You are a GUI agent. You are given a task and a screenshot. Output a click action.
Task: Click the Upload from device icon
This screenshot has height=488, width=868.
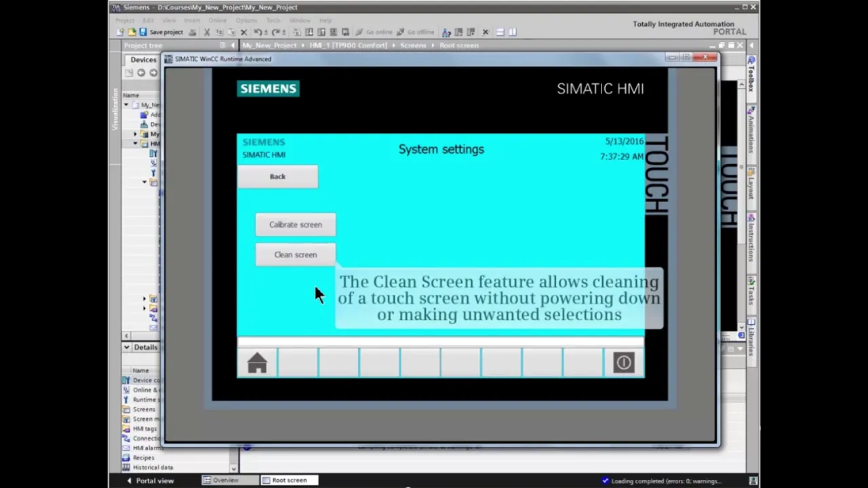click(x=321, y=32)
